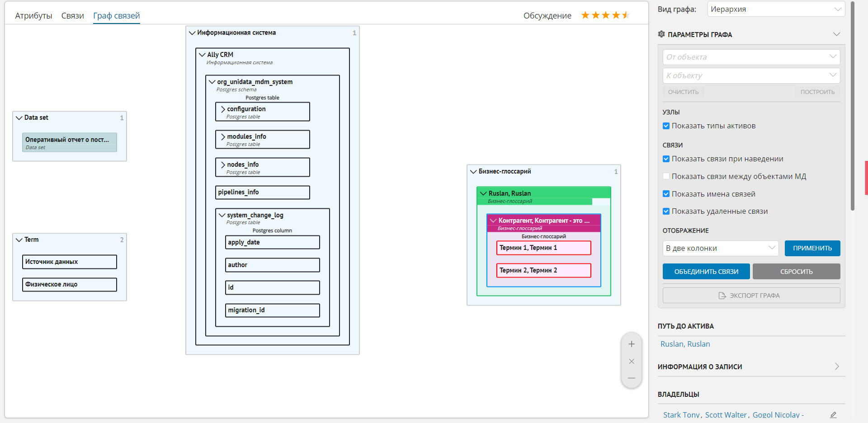The height and width of the screenshot is (423, 868).
Task: Click the ЭКСПОРТ ГРАФА button
Action: (x=751, y=296)
